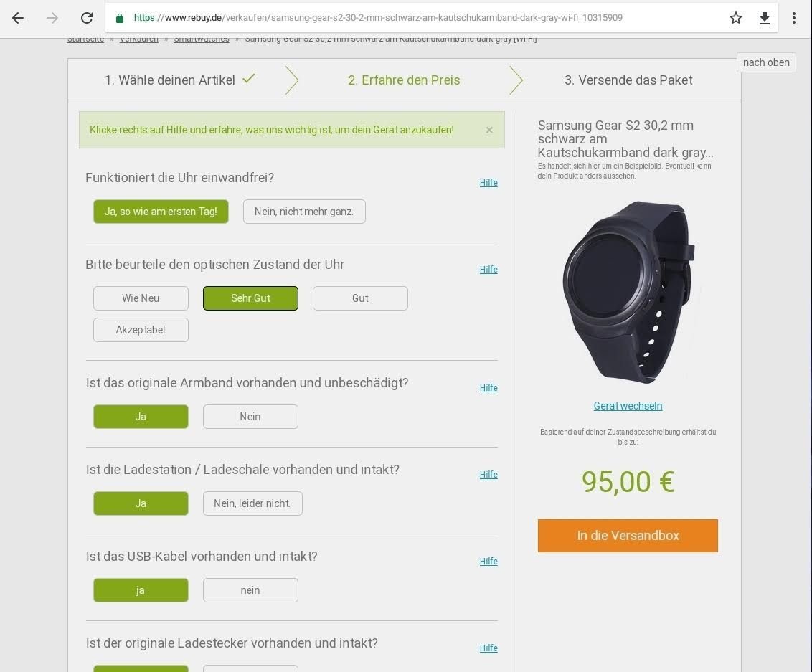Select 'Akzeptabel' condition option

coord(141,330)
